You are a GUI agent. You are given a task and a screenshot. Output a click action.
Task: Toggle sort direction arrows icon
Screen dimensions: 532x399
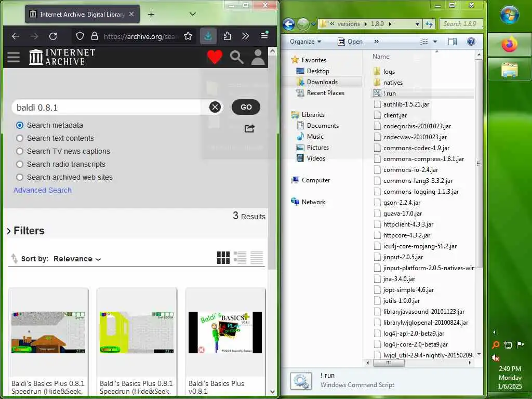(x=14, y=259)
